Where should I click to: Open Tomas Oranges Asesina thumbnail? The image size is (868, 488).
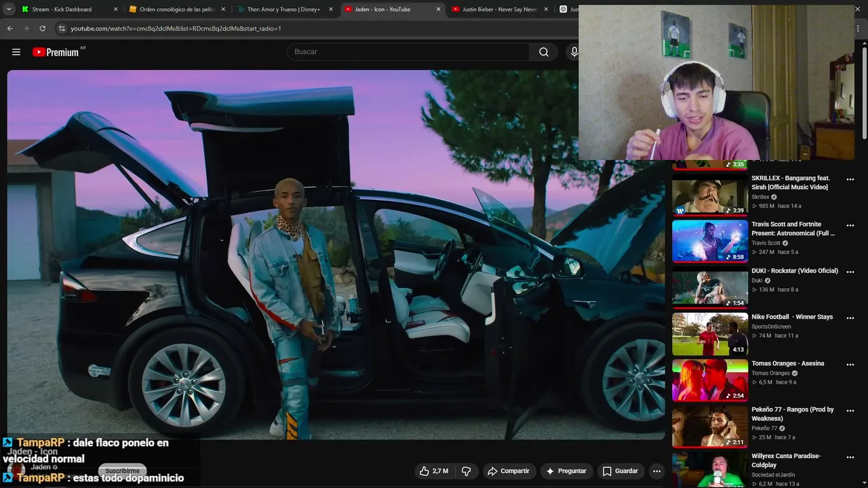point(710,380)
